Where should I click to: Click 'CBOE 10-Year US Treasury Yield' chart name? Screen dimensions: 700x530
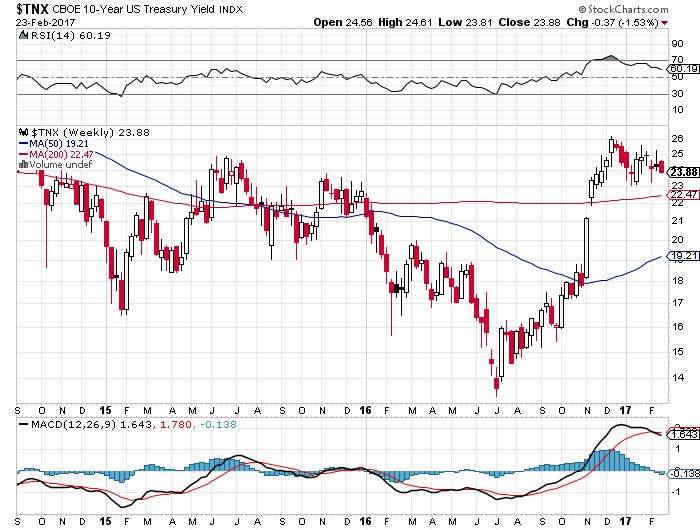click(x=133, y=9)
